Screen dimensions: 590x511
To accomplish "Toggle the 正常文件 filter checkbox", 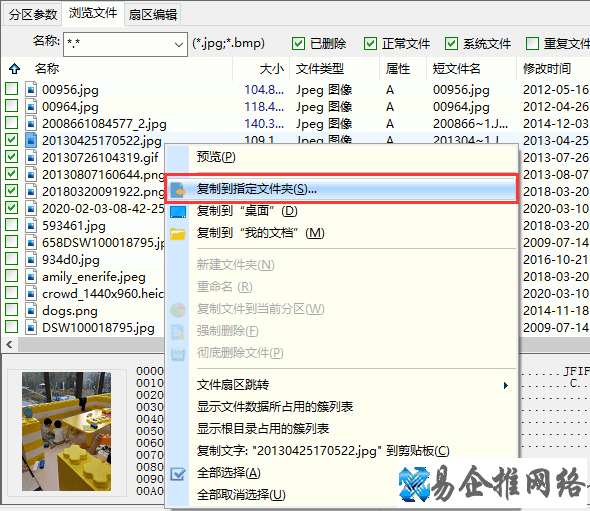I will pos(370,44).
